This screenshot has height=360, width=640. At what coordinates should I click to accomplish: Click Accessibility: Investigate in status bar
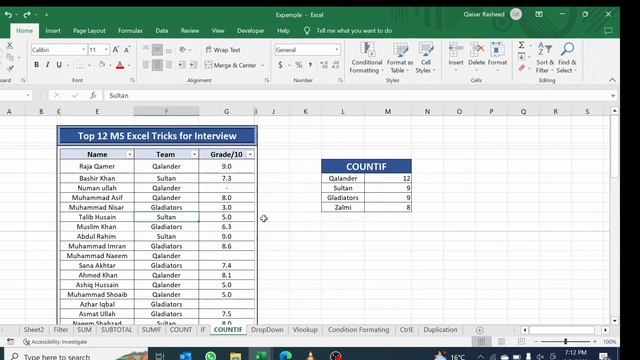point(55,342)
